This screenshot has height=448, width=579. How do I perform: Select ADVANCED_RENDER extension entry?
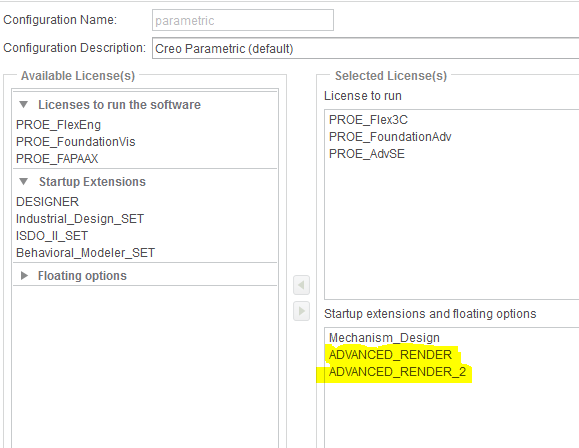pyautogui.click(x=390, y=355)
